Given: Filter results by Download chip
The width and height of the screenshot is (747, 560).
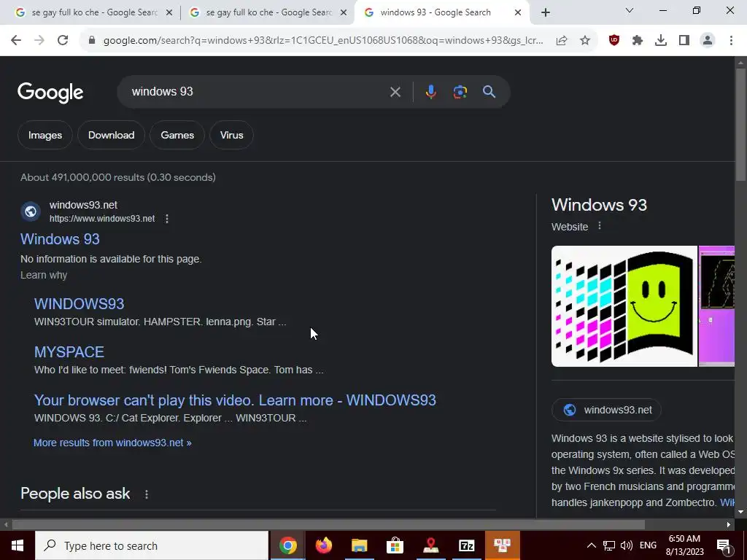Looking at the screenshot, I should point(111,135).
